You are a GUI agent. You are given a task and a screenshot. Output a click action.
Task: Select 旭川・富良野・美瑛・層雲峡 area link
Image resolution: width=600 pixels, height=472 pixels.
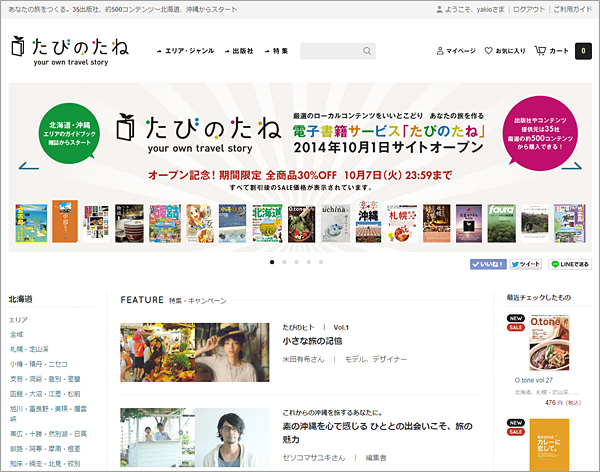pos(48,414)
